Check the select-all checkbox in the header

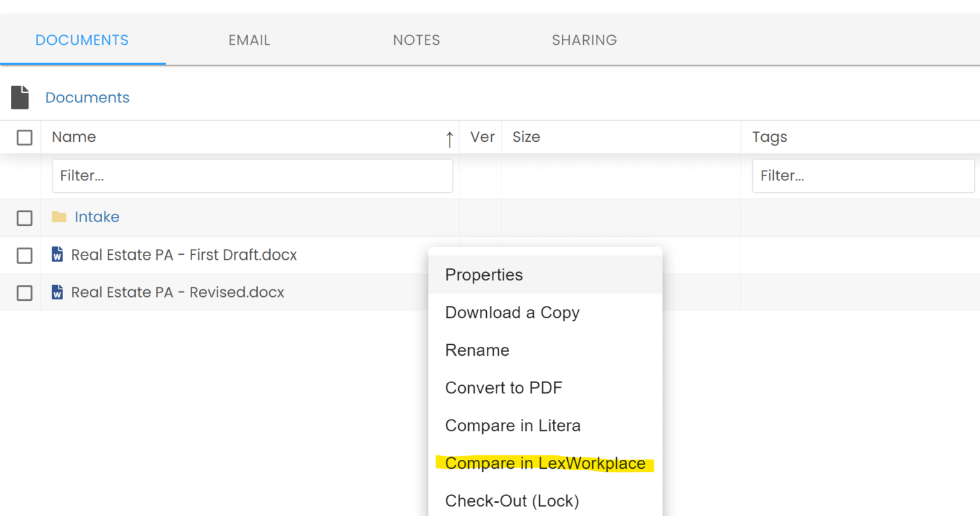point(24,137)
